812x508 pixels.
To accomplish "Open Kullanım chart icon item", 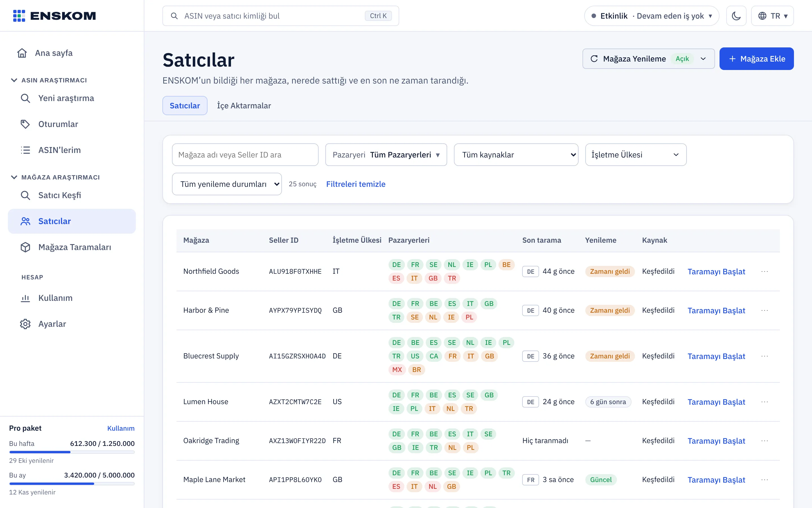I will tap(72, 298).
